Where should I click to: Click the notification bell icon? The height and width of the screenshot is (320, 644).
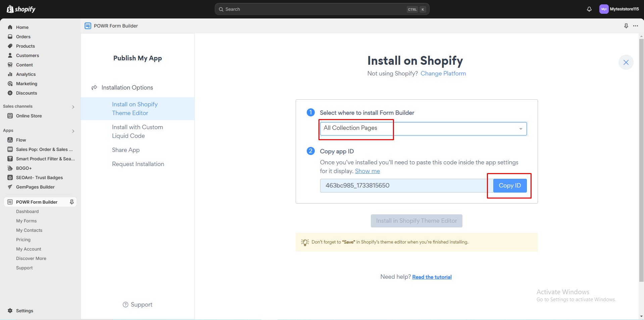(x=589, y=9)
